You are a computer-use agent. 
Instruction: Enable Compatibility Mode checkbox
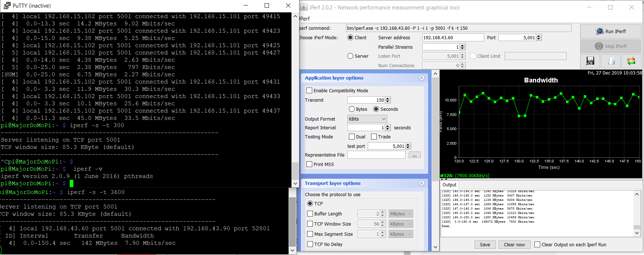(309, 90)
